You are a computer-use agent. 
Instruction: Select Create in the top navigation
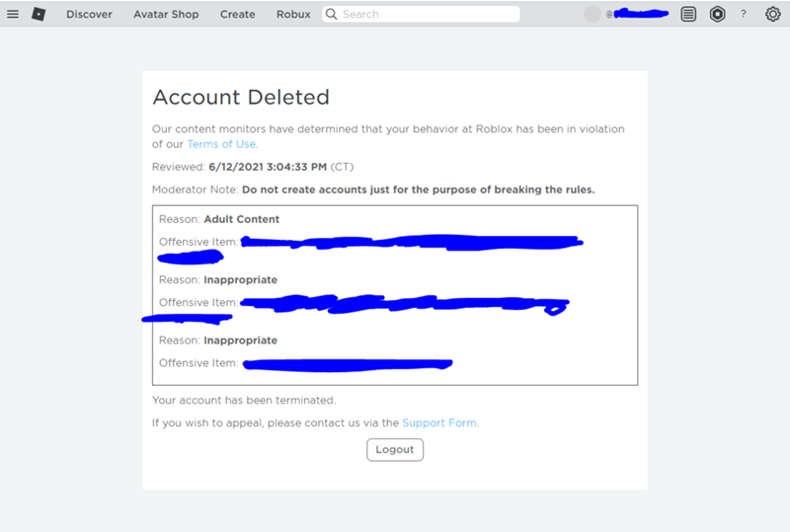point(237,15)
